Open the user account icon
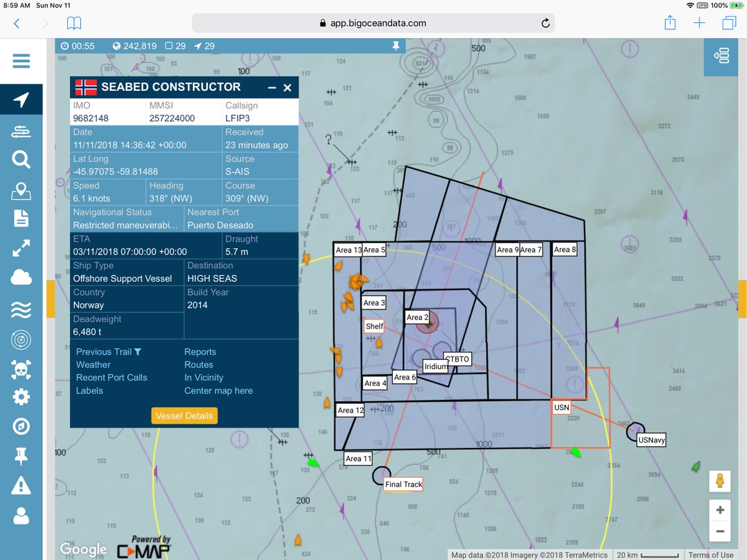 point(21,515)
